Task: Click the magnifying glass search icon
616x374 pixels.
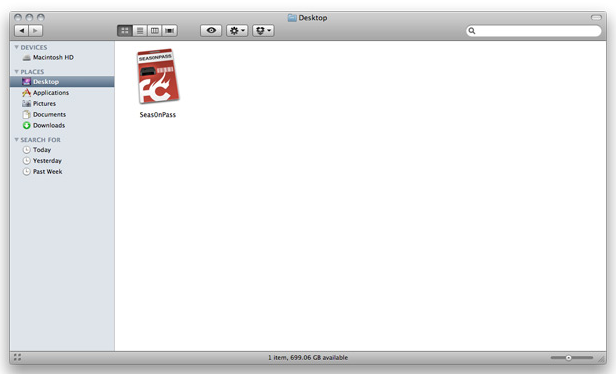Action: pyautogui.click(x=472, y=31)
